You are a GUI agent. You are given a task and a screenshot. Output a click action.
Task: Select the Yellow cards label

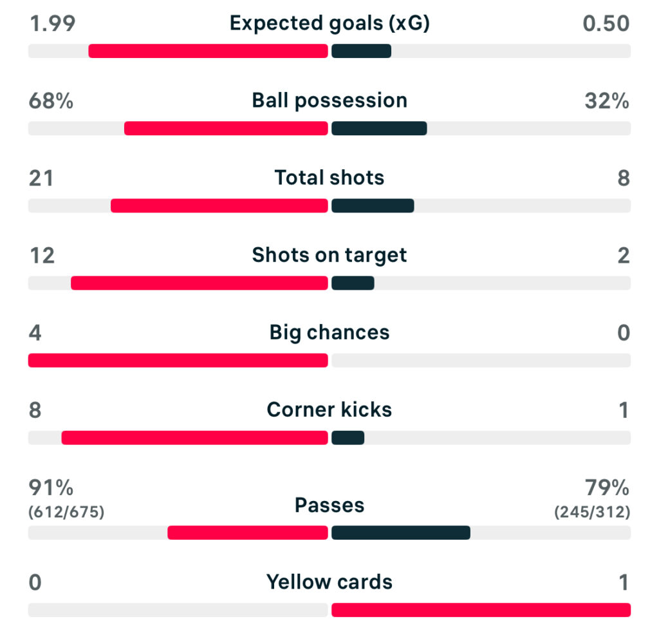tap(329, 583)
